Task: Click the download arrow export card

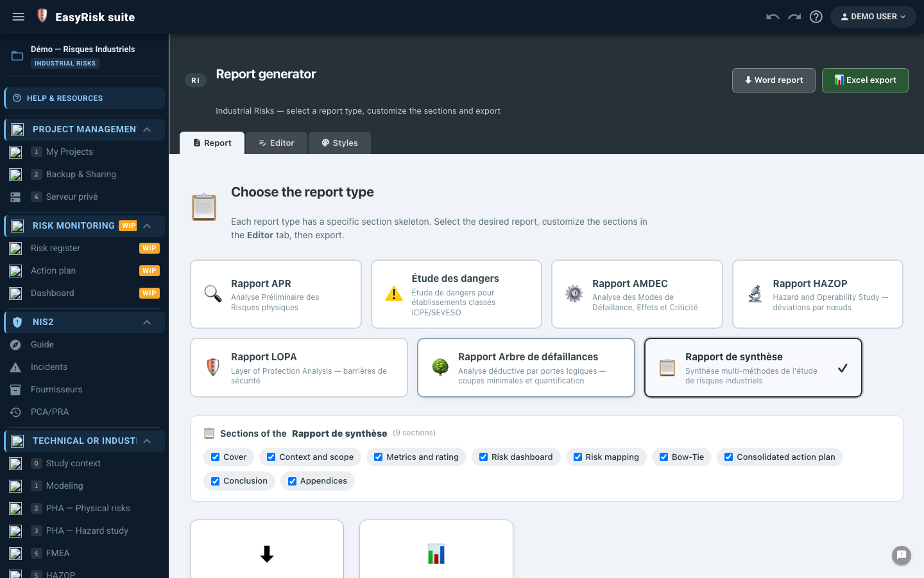Action: [x=267, y=549]
